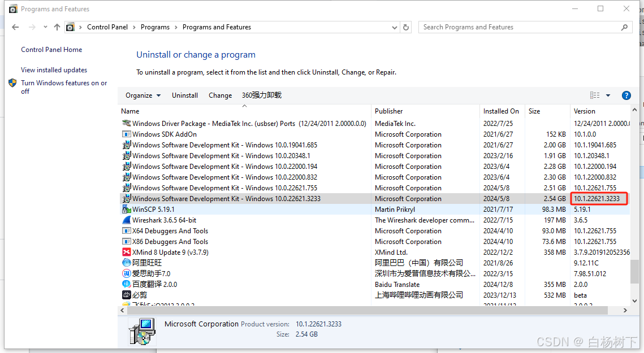Screen dimensions: 644x353
Task: Click the 爱思助手7.0 program icon
Action: [x=127, y=273]
